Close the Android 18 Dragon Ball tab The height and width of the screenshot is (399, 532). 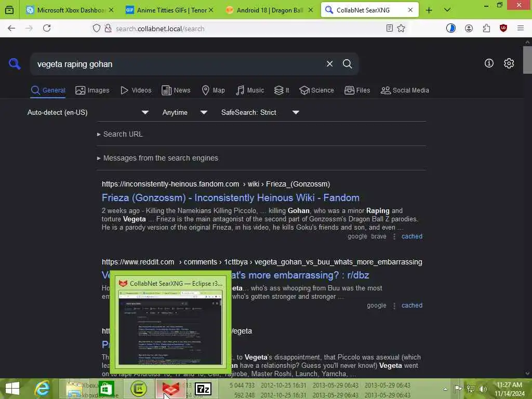[x=311, y=10]
